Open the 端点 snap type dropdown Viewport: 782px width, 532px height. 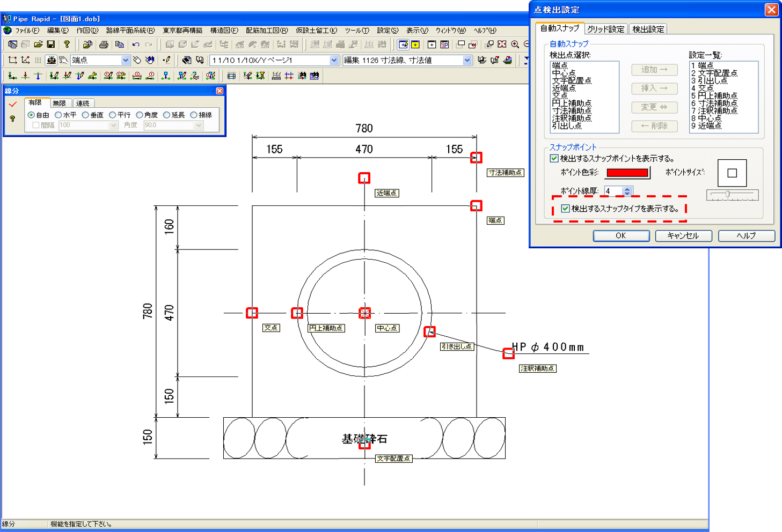coord(126,60)
